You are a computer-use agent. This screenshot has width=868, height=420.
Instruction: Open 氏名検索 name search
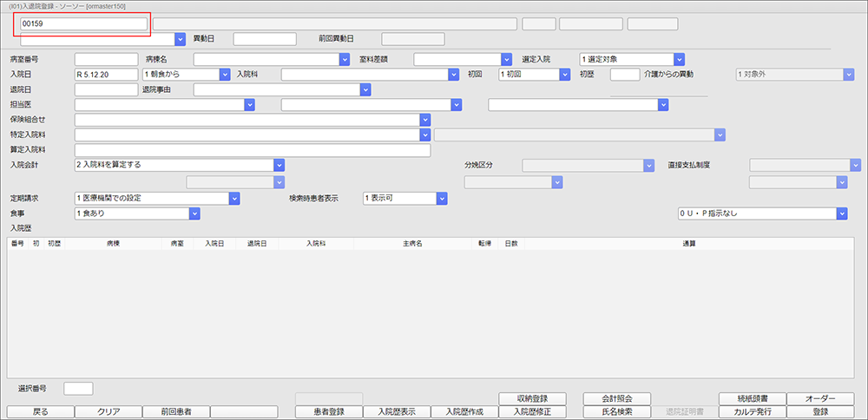coord(616,411)
